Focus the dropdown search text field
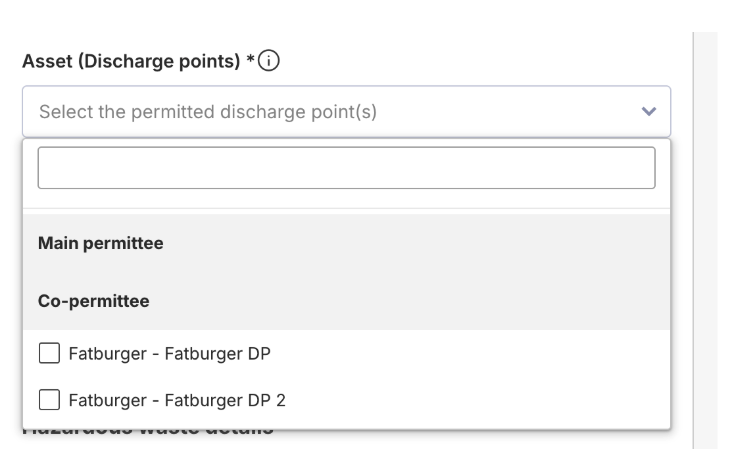 (346, 168)
